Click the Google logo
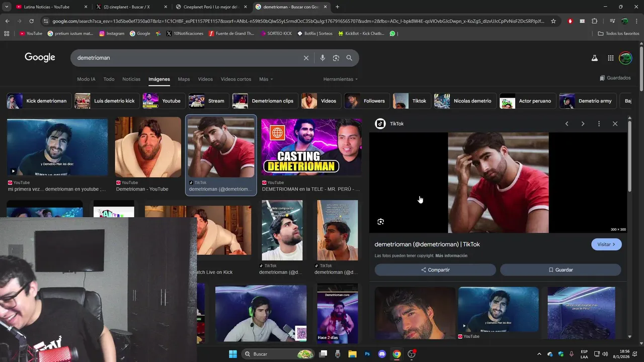Viewport: 644px width, 362px height. [40, 57]
